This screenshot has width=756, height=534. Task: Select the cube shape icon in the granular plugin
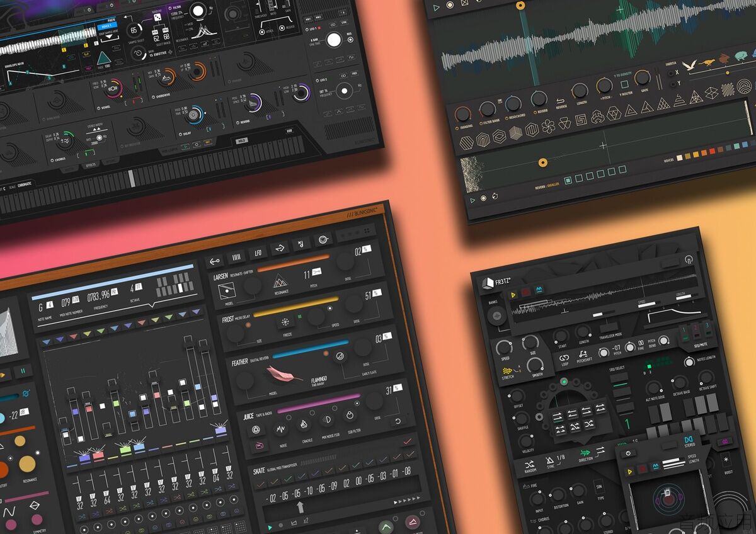pos(516,132)
